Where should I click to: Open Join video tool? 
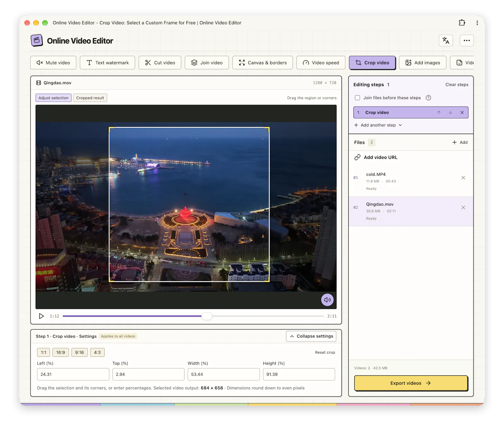pyautogui.click(x=207, y=63)
